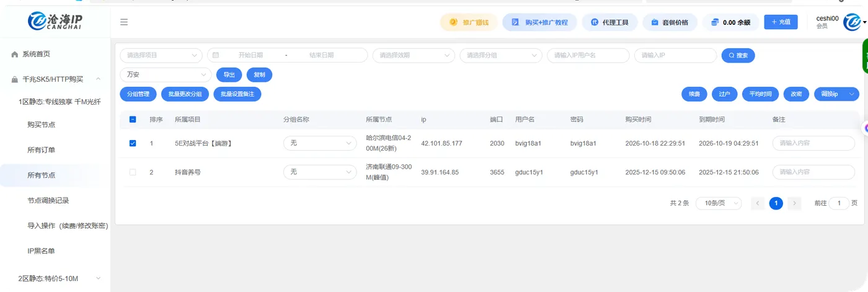868x292 pixels.
Task: Click the 分组管理 button
Action: click(138, 94)
